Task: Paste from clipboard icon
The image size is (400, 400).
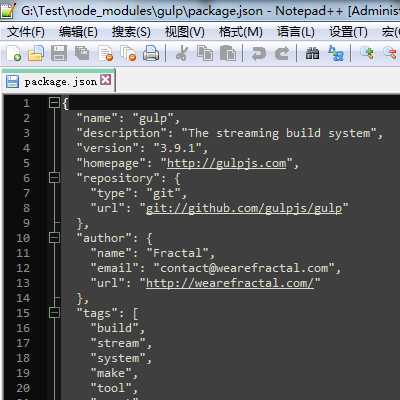Action: [228, 53]
